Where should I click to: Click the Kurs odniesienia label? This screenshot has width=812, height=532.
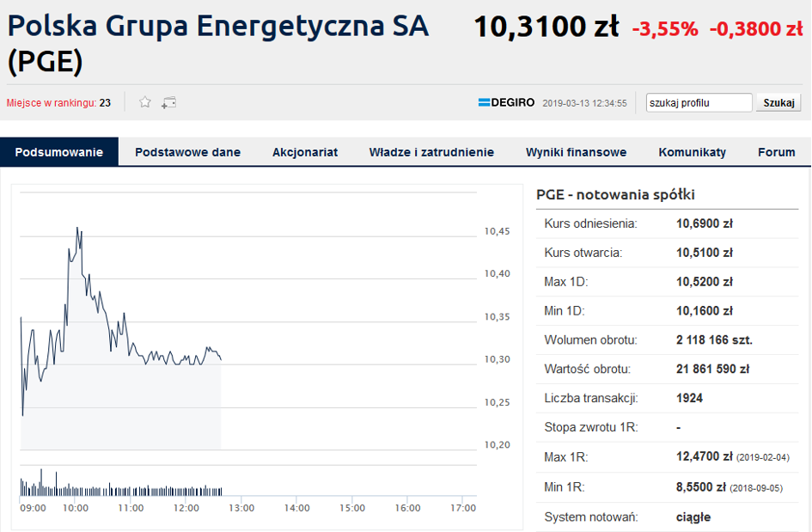coord(590,223)
